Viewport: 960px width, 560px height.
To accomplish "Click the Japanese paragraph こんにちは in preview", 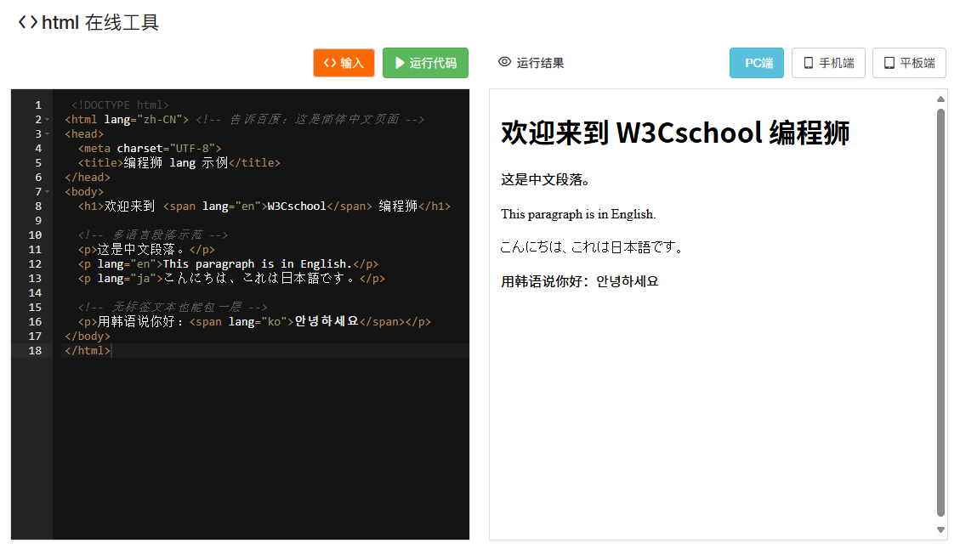I will (x=592, y=247).
